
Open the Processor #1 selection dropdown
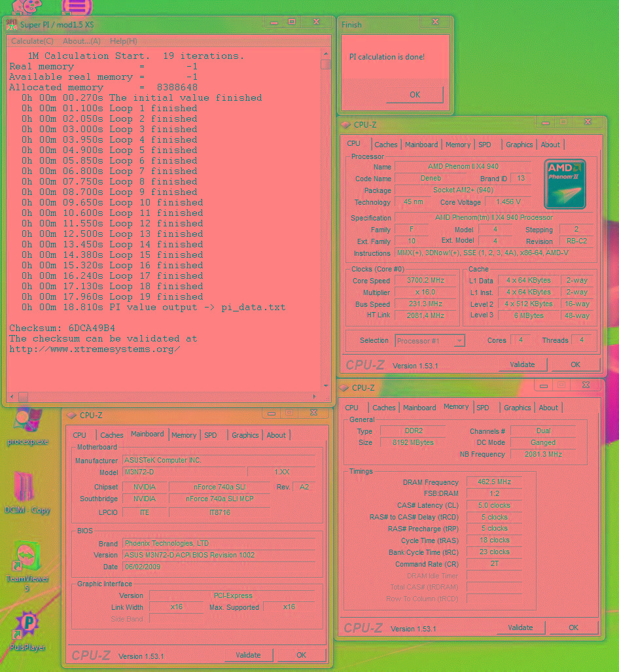click(430, 341)
